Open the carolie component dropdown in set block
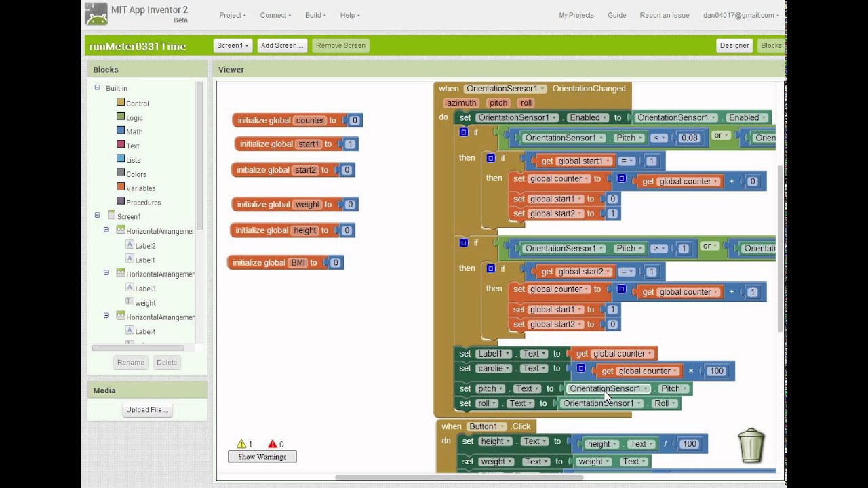This screenshot has width=868, height=488. click(x=492, y=369)
